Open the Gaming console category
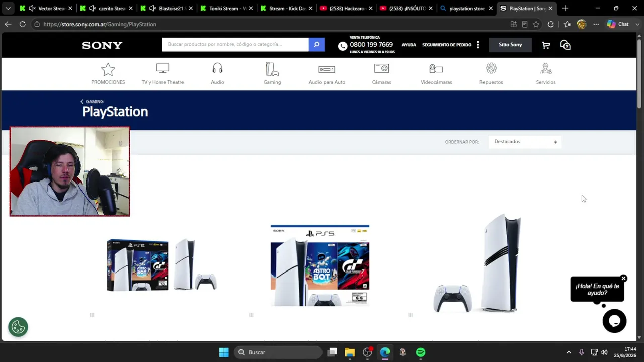This screenshot has height=362, width=644. tap(272, 73)
